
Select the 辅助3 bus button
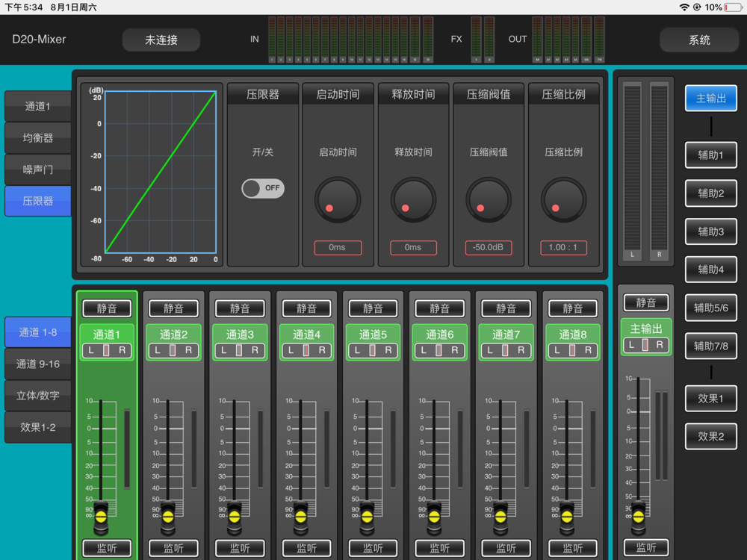tap(711, 231)
